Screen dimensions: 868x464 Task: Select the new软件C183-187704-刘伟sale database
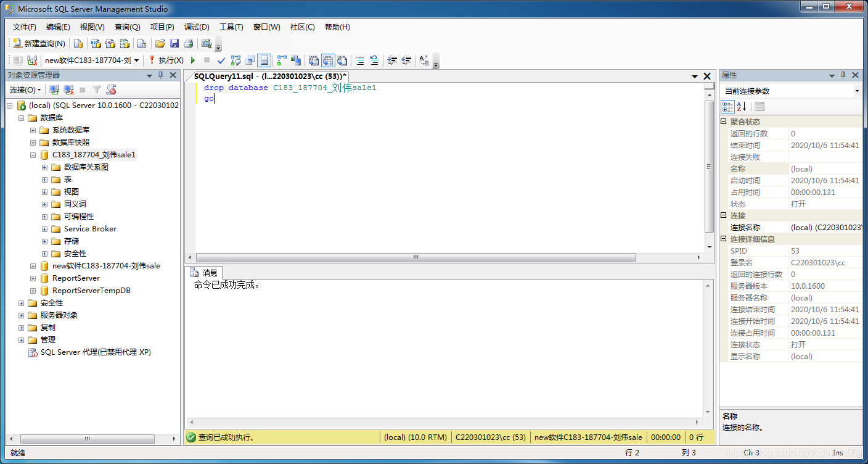106,266
